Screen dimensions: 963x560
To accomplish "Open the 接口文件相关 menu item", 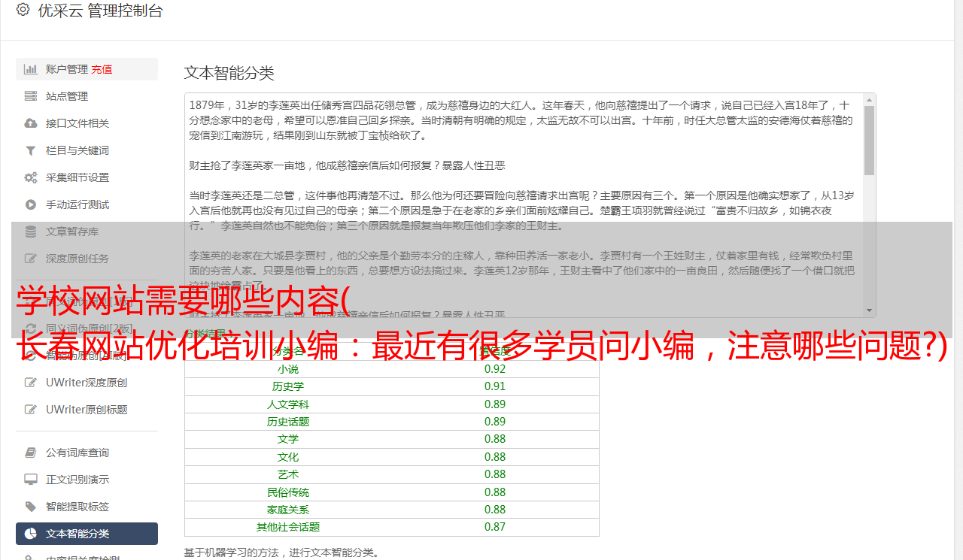I will (87, 123).
